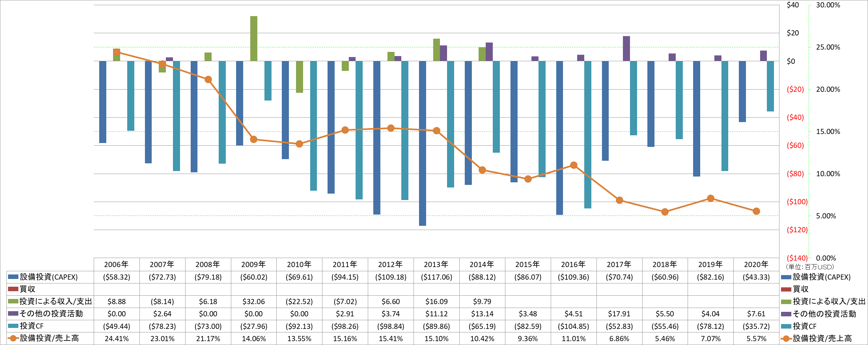The image size is (868, 345).
Task: Select the 2017 other investing cell $17.91
Action: [619, 314]
